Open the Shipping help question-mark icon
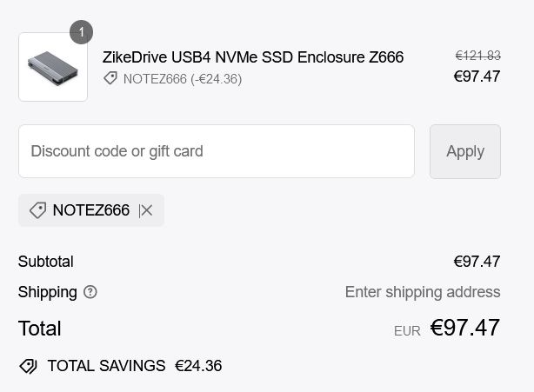Screen dimensions: 534x392 coord(90,292)
